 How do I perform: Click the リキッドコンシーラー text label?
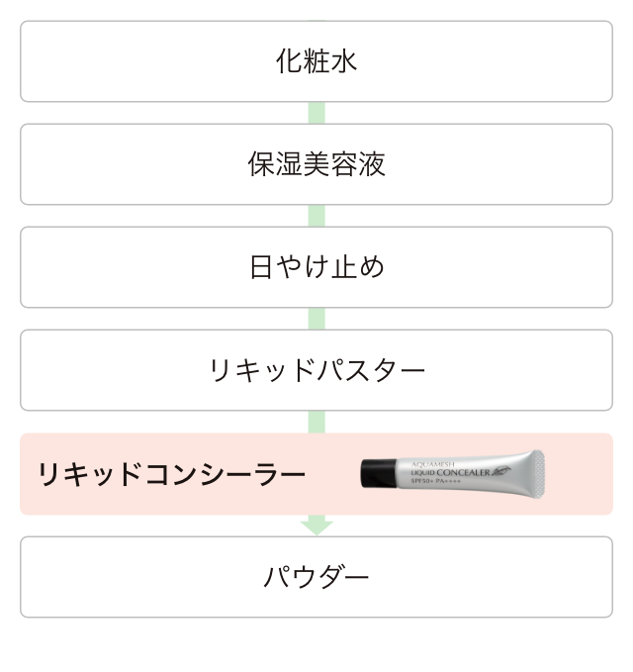coord(172,474)
